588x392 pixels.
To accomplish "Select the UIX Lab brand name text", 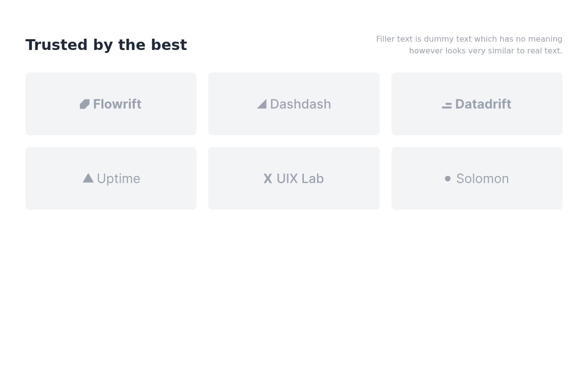I will coord(300,179).
